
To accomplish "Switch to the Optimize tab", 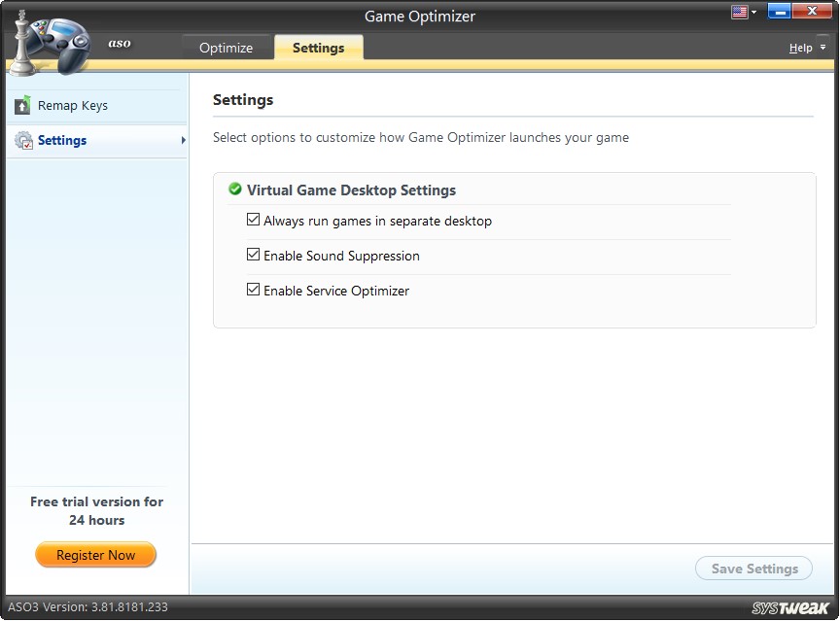I will click(x=227, y=46).
